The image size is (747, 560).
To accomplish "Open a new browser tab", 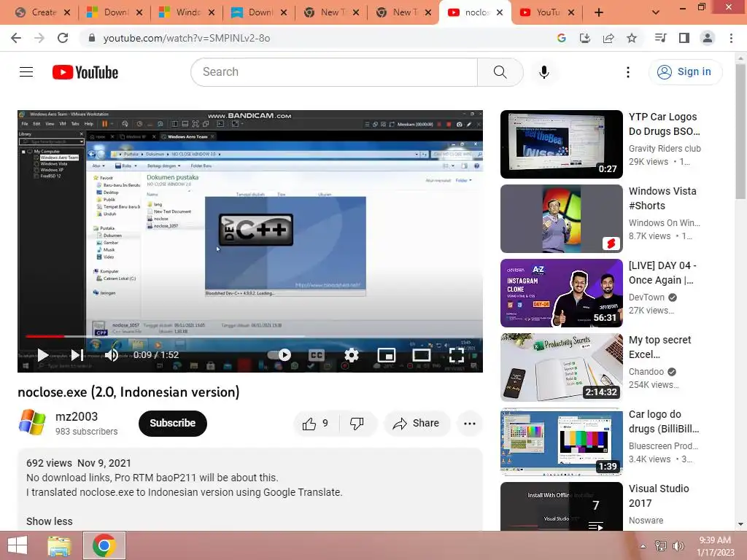I will [x=599, y=12].
